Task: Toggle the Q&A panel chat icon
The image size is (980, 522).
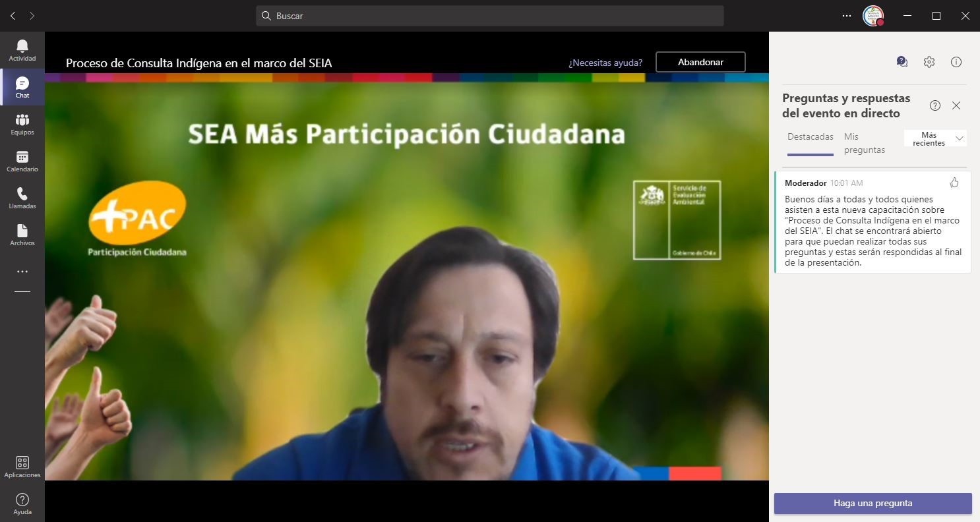Action: [x=902, y=62]
